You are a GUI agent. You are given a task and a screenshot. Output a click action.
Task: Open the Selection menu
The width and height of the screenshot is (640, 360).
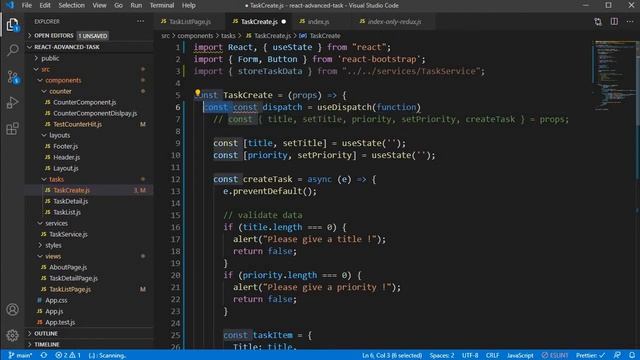click(71, 5)
